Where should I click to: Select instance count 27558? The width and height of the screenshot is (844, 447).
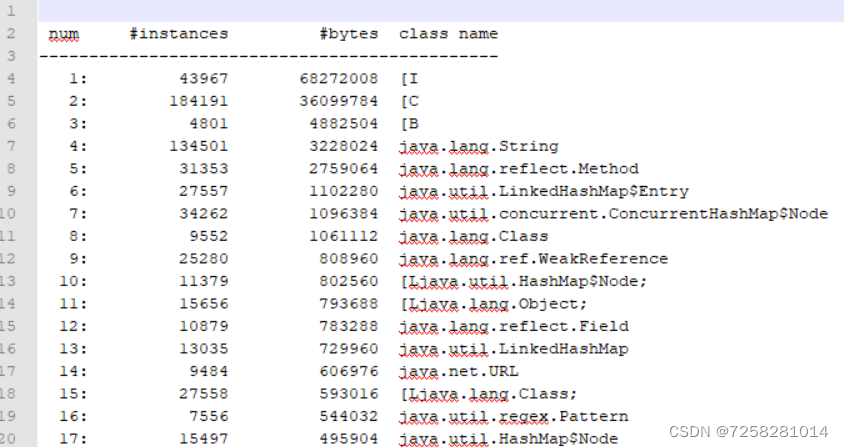pyautogui.click(x=203, y=394)
